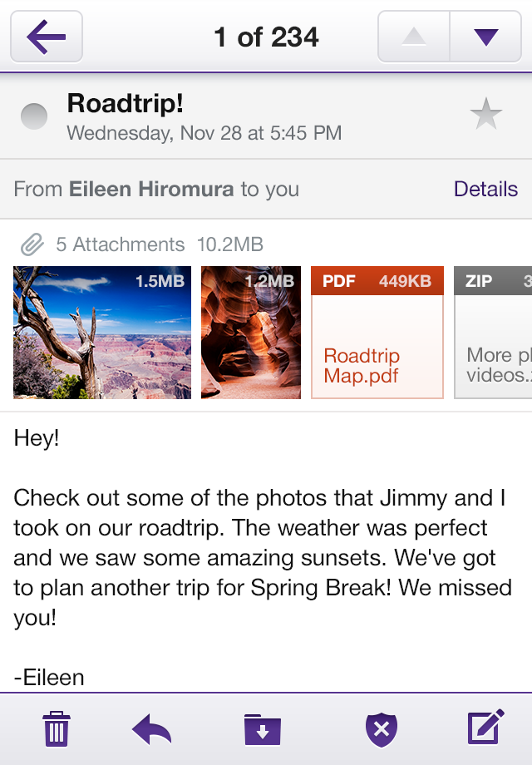This screenshot has height=765, width=532.
Task: Open the previous message with up arrow
Action: click(413, 37)
